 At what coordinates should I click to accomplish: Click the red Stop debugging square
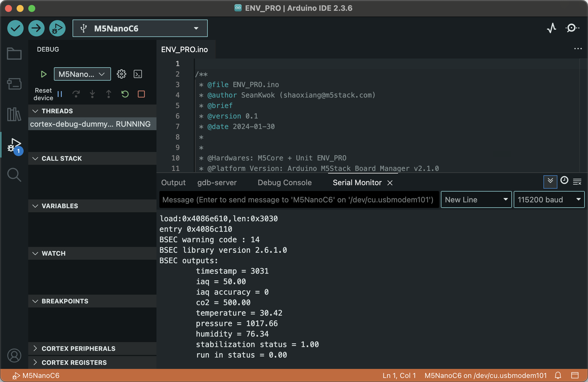[x=141, y=94]
